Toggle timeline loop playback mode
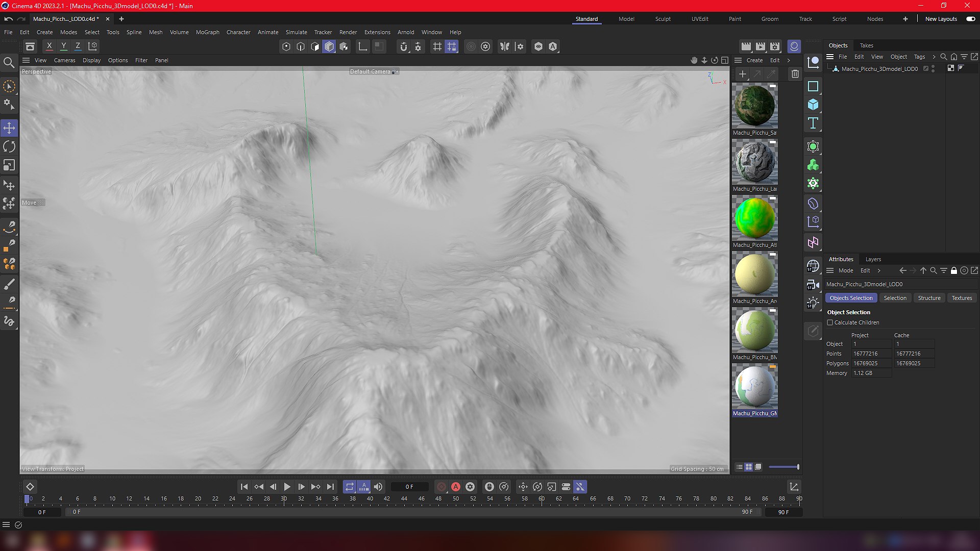The height and width of the screenshot is (551, 980). 350,487
